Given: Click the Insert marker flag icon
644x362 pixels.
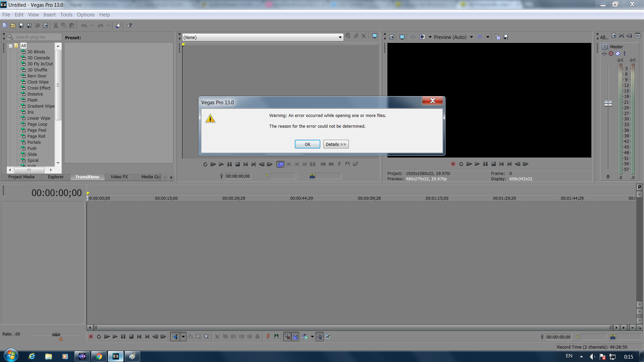Looking at the screenshot, I should 268,337.
